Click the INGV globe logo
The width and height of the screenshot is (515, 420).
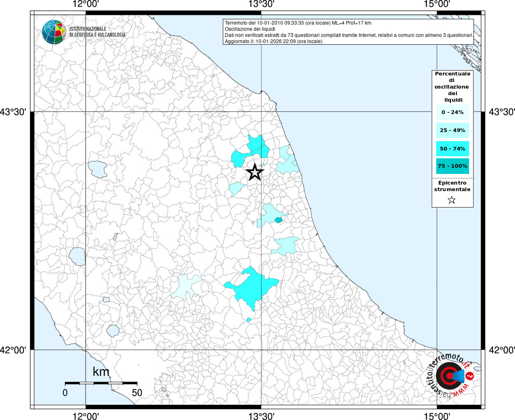click(x=54, y=32)
